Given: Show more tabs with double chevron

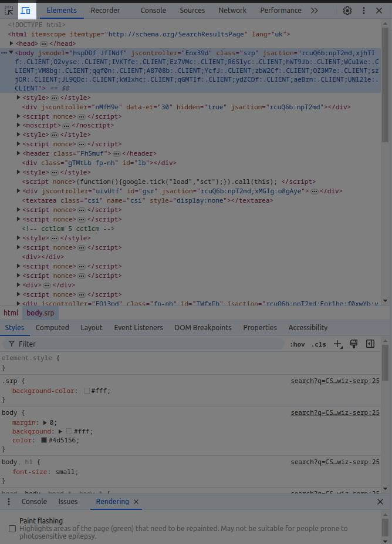Looking at the screenshot, I should pos(315,11).
